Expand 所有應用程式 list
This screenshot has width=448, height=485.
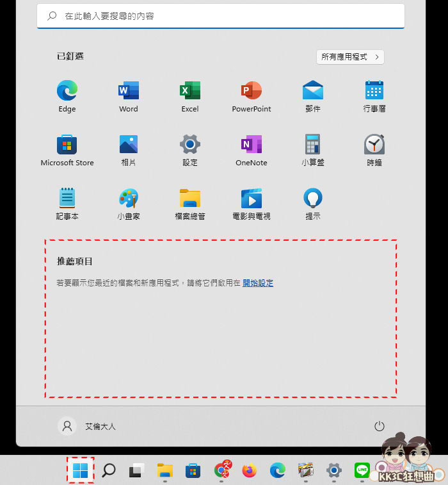(x=350, y=57)
